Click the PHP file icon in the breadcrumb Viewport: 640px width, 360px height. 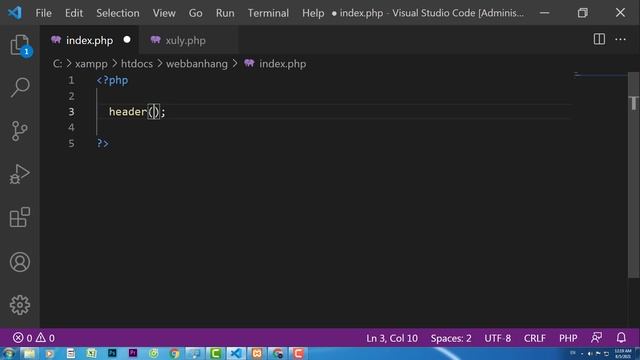pyautogui.click(x=249, y=63)
